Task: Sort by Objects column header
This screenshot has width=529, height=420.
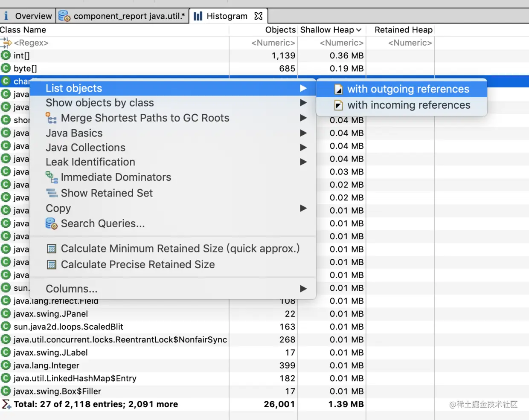Action: [x=280, y=30]
